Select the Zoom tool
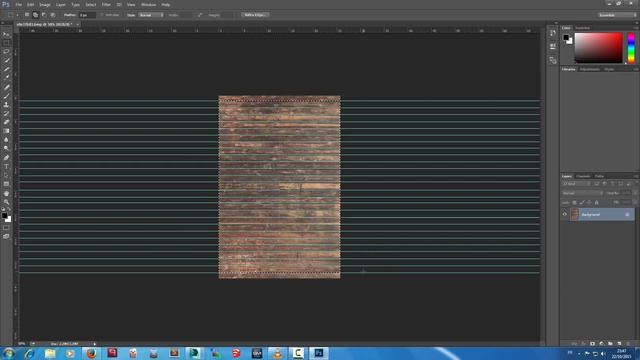This screenshot has height=360, width=640. tap(6, 202)
